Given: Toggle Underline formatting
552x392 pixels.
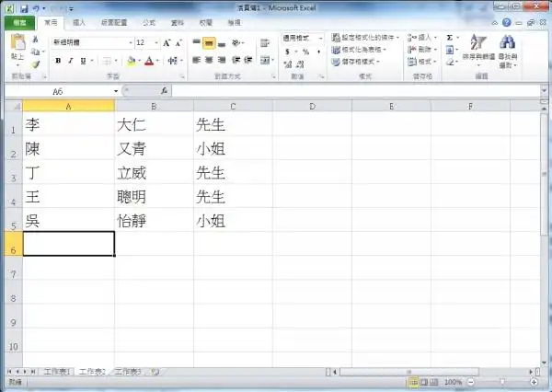Looking at the screenshot, I should [83, 61].
